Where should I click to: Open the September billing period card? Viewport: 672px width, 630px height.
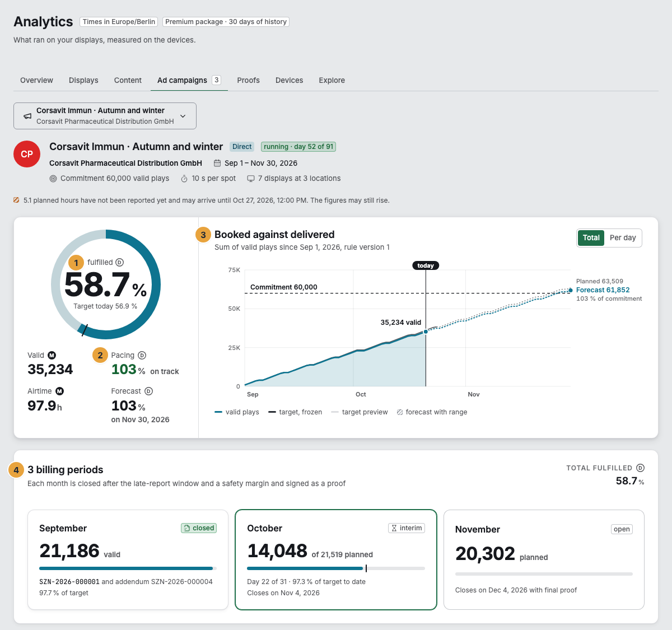tap(128, 559)
